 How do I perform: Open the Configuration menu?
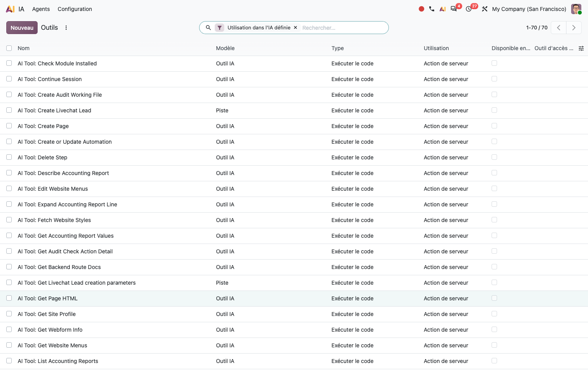75,9
